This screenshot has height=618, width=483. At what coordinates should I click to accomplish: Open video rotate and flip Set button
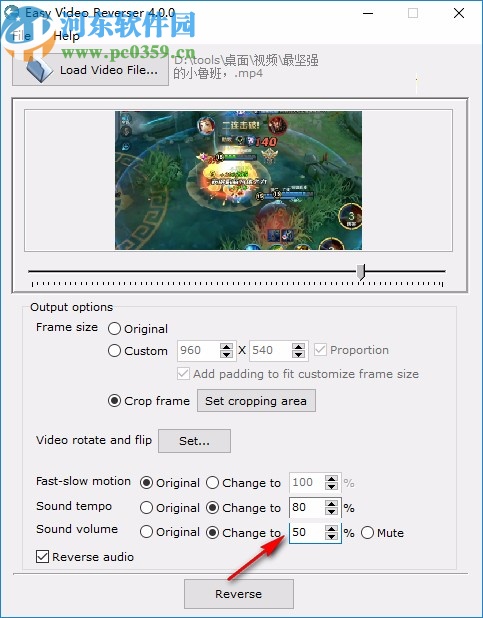(194, 441)
